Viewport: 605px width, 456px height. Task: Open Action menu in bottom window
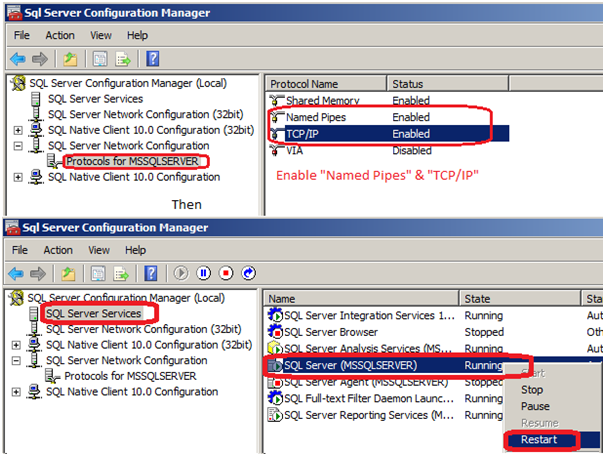(x=58, y=250)
